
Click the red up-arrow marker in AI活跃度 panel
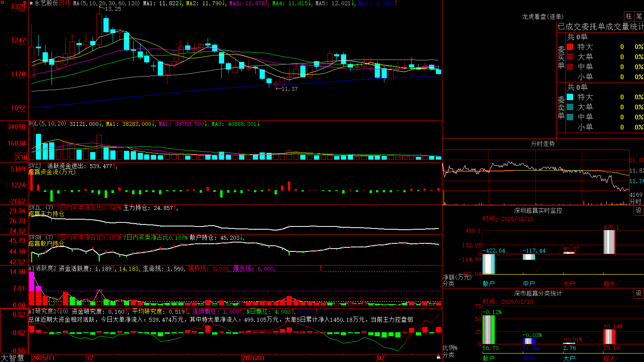(x=321, y=268)
